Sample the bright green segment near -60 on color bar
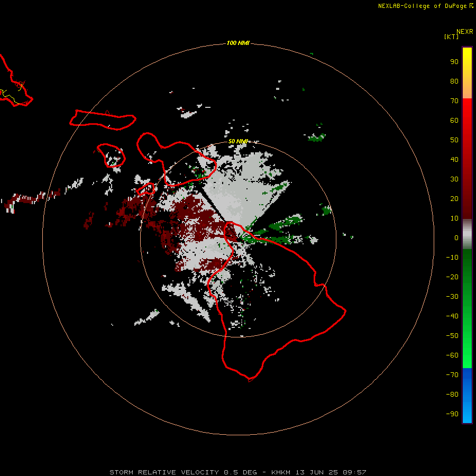Screen dimensions: 476x476 [467, 355]
